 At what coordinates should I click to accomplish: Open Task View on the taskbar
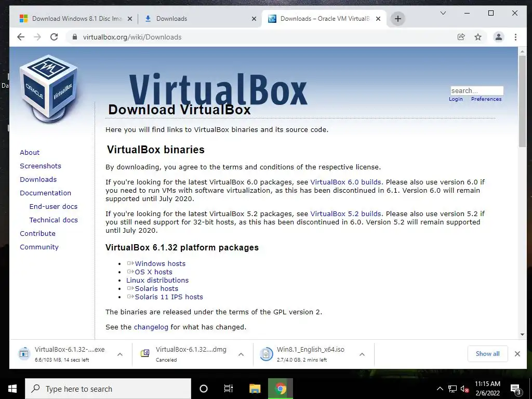click(x=229, y=389)
